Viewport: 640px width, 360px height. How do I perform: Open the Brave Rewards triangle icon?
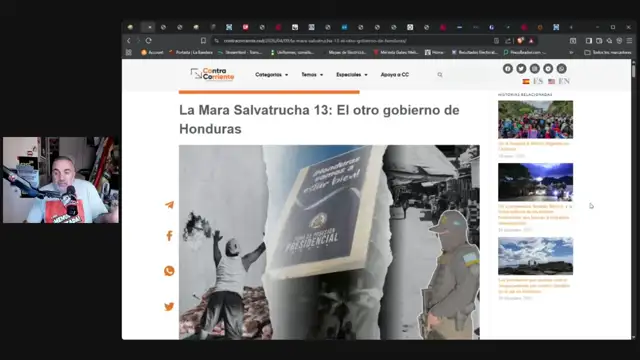click(x=531, y=41)
